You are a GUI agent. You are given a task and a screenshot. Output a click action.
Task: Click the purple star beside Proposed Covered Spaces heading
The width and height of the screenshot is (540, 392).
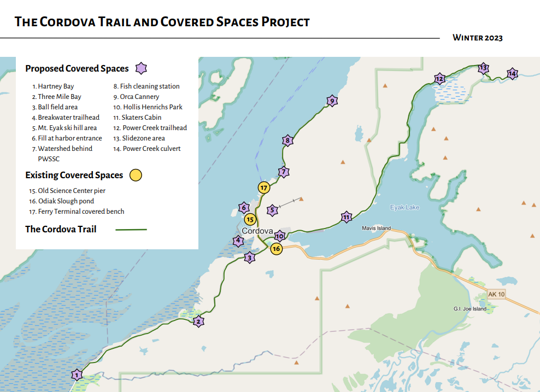pos(141,68)
